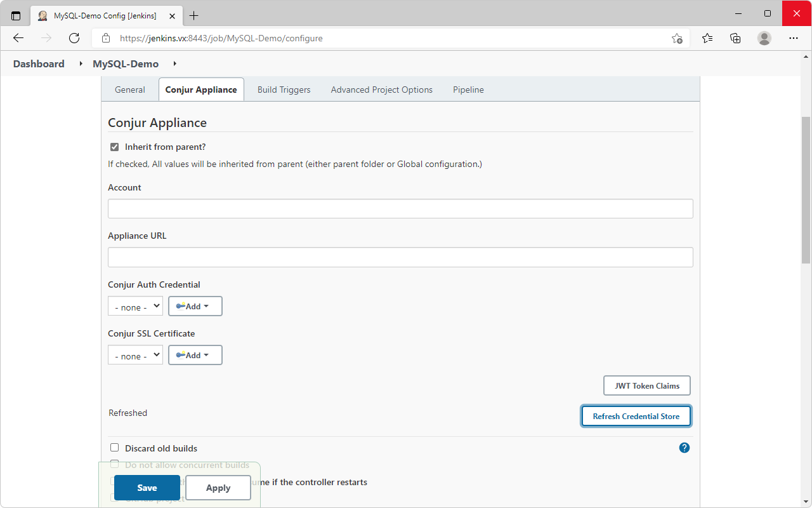
Task: Click the browser Back arrow
Action: click(x=18, y=38)
